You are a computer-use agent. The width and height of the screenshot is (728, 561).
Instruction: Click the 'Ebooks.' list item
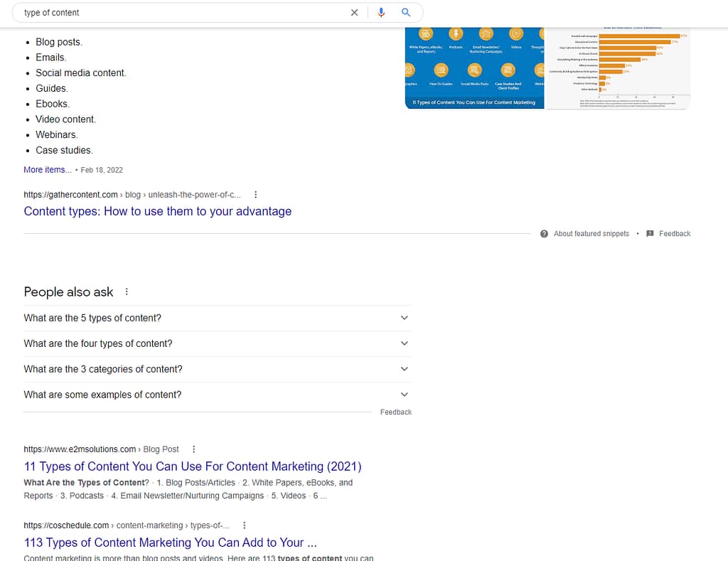pos(53,104)
